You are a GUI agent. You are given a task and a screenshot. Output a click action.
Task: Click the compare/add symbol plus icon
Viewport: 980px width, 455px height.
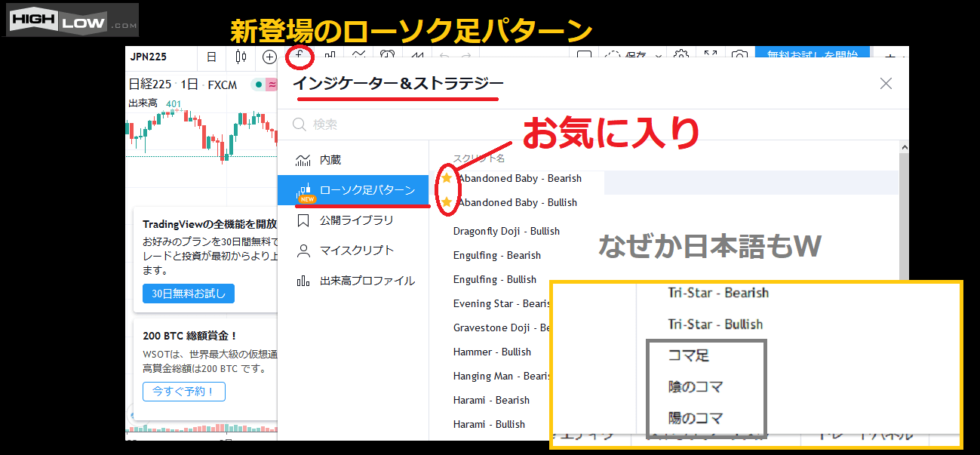269,57
